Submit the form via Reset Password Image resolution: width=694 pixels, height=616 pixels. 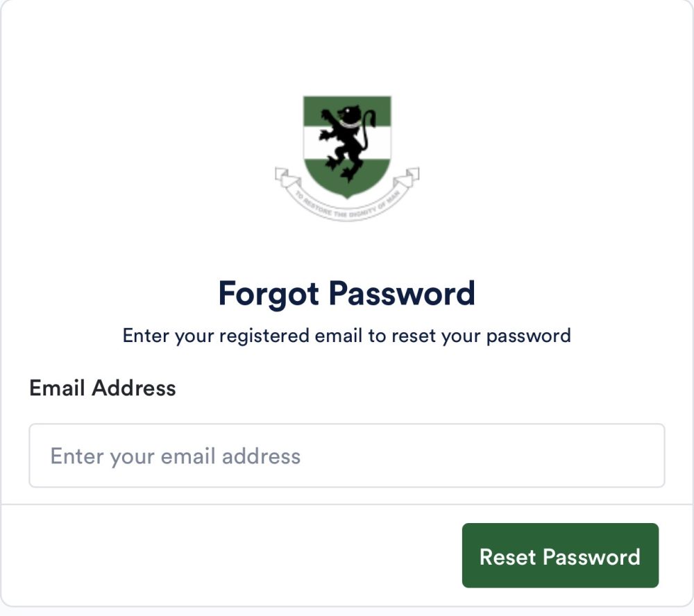559,556
